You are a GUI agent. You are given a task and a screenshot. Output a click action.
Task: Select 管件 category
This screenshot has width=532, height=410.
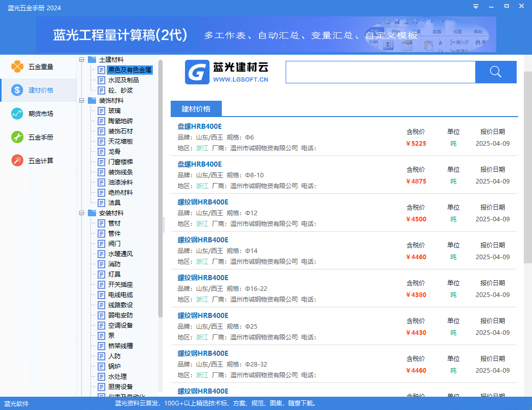(114, 234)
